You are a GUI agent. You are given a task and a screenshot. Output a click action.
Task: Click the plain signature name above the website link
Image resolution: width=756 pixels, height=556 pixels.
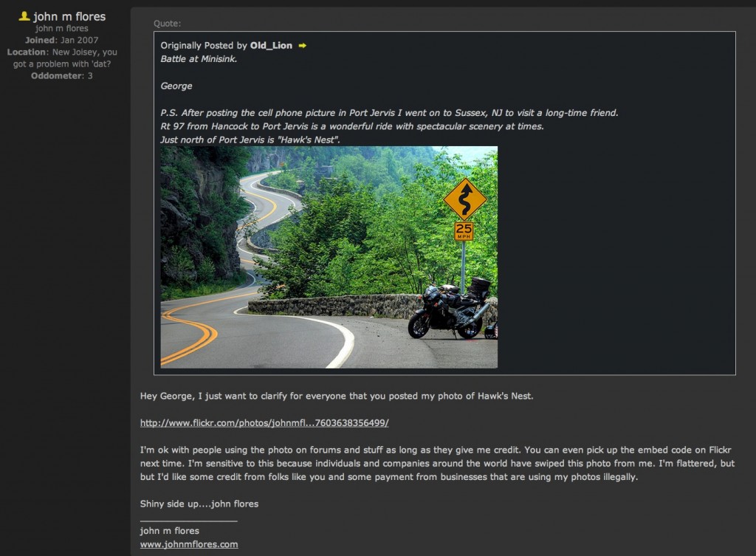[x=169, y=531]
